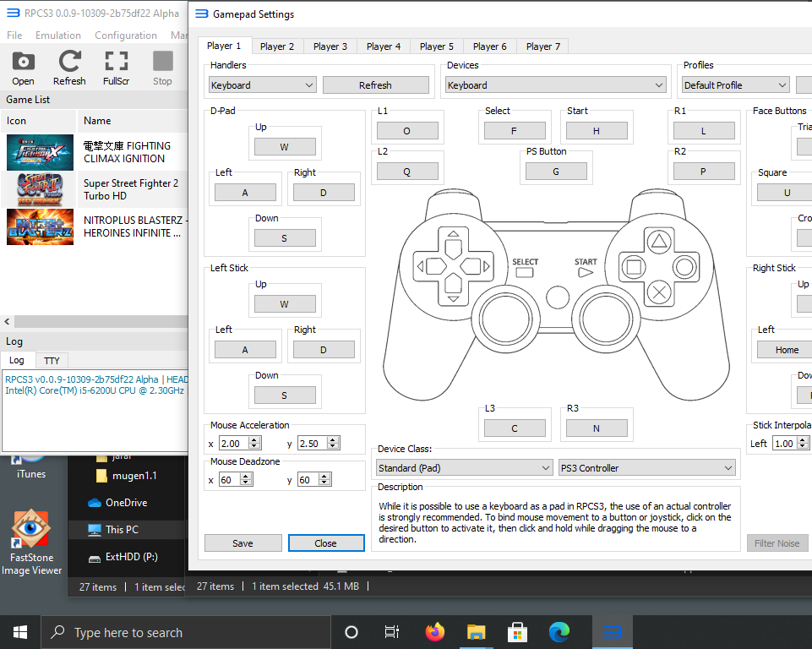Select the Nitroplus Blasterz game icon
Screen dimensions: 812x649
tap(40, 226)
